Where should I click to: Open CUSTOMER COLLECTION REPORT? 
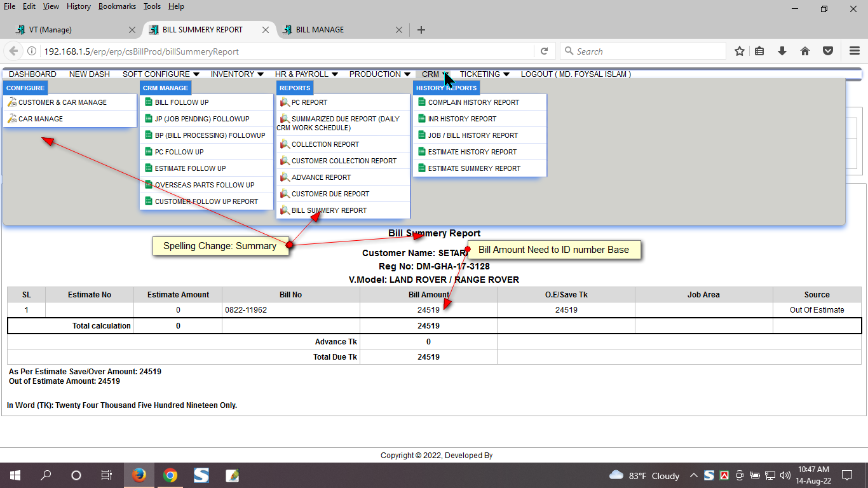click(x=343, y=161)
